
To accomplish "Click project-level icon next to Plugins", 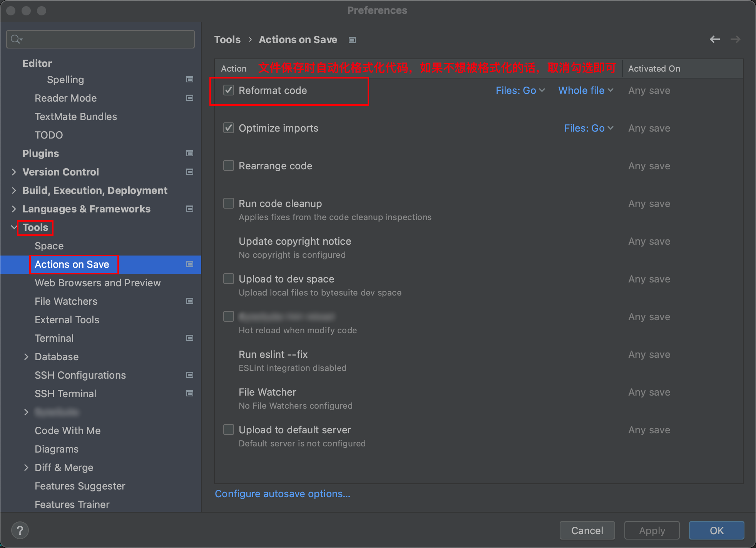I will click(189, 153).
